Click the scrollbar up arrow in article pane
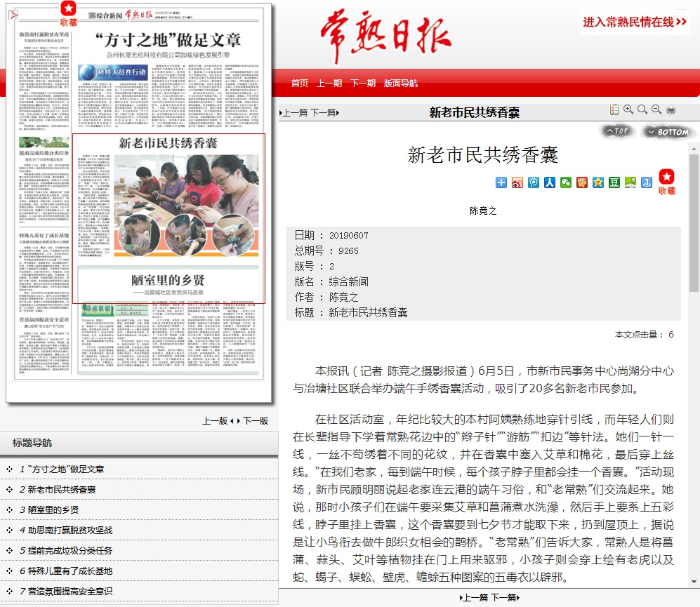The width and height of the screenshot is (700, 607). pos(694,149)
